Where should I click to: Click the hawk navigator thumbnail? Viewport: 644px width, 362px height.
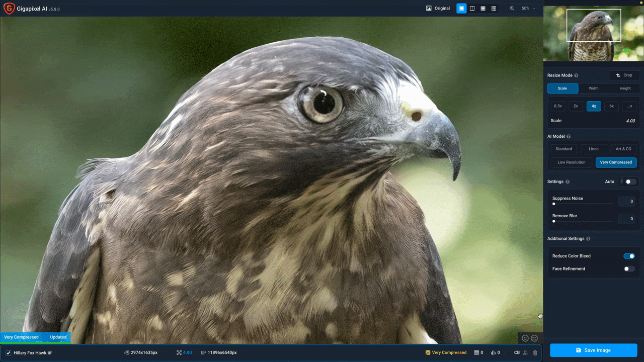594,34
